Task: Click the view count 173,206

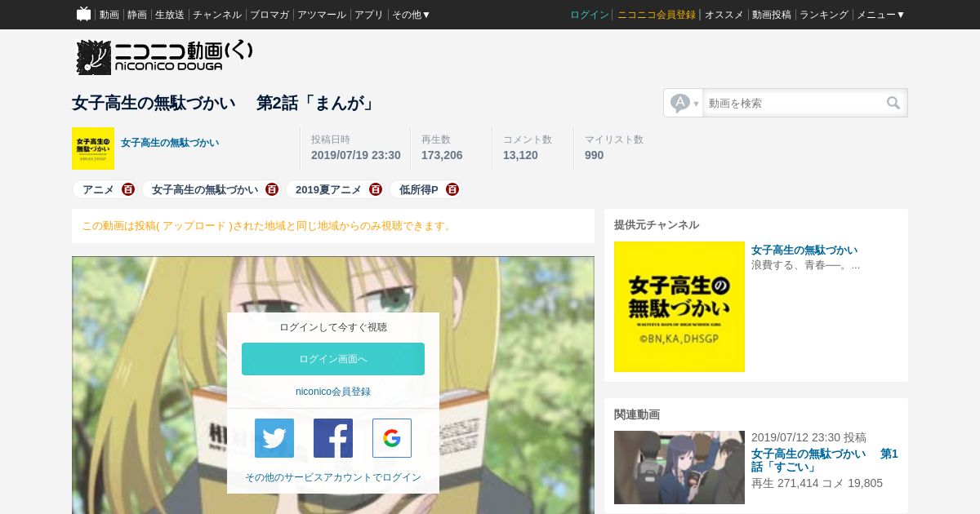Action: (x=442, y=155)
